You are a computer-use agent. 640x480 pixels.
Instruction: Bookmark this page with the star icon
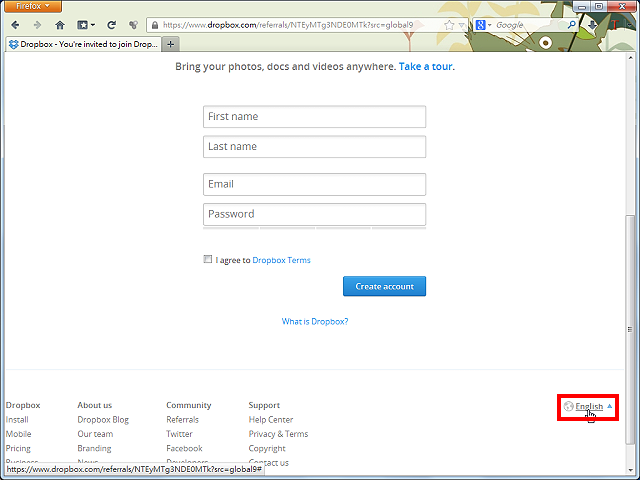tap(449, 25)
